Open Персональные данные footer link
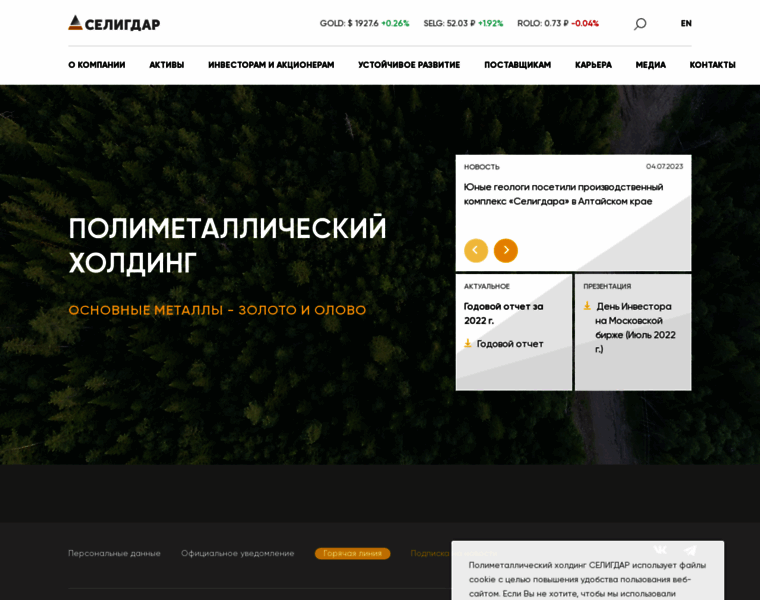760x600 pixels. point(114,553)
